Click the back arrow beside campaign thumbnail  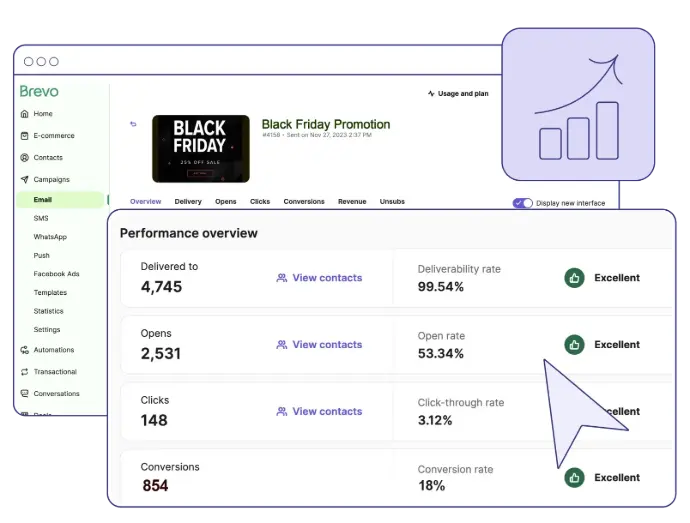[x=133, y=124]
